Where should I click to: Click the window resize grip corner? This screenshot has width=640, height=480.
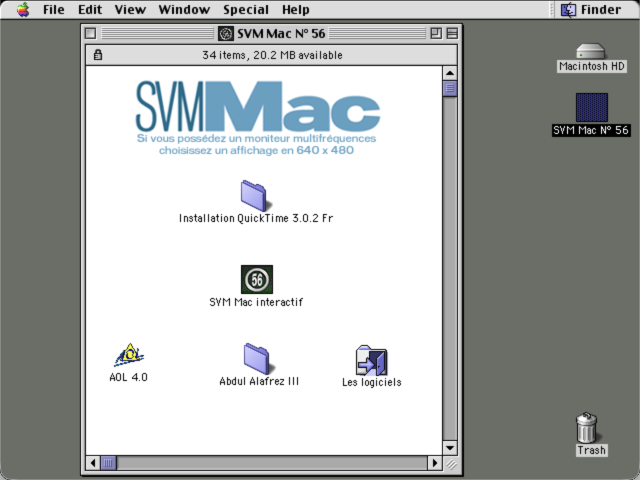[x=450, y=463]
